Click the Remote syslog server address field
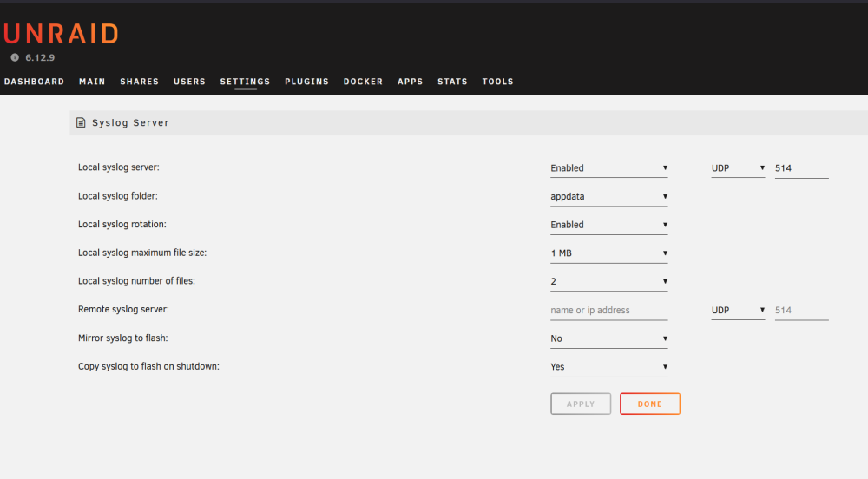Viewport: 868px width, 479px height. [609, 311]
